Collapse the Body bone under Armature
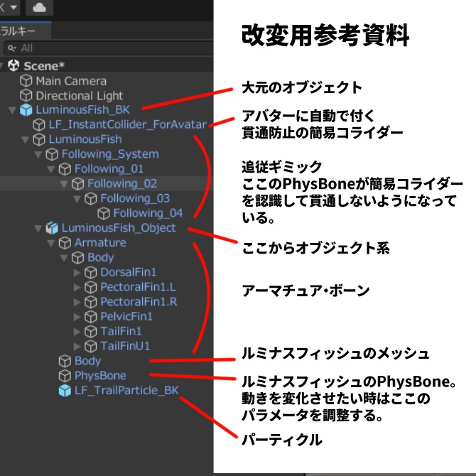 pos(64,258)
